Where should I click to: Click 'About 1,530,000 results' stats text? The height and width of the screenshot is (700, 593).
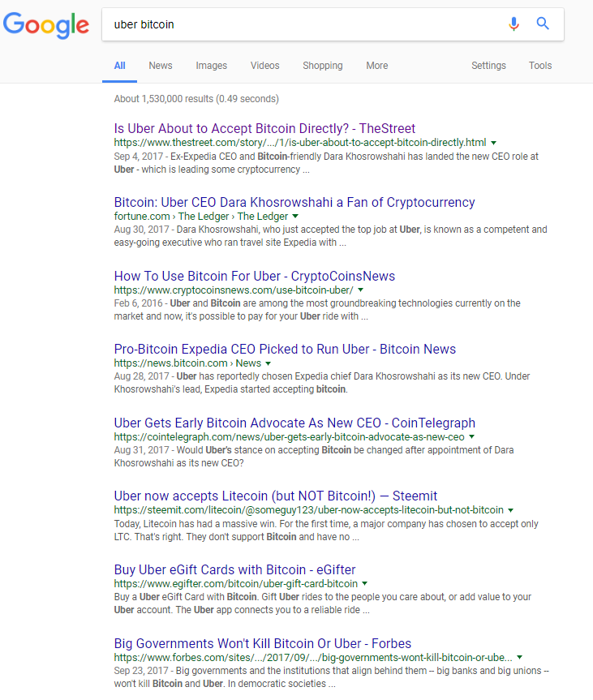(196, 99)
